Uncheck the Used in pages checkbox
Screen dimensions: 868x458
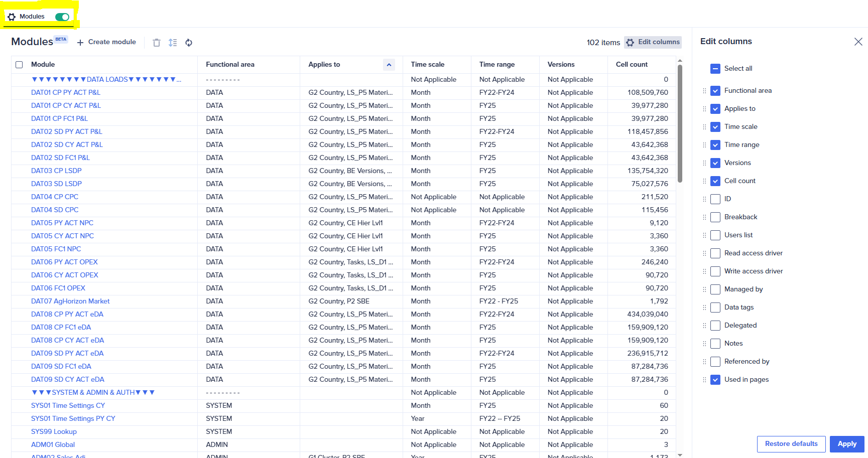(715, 380)
